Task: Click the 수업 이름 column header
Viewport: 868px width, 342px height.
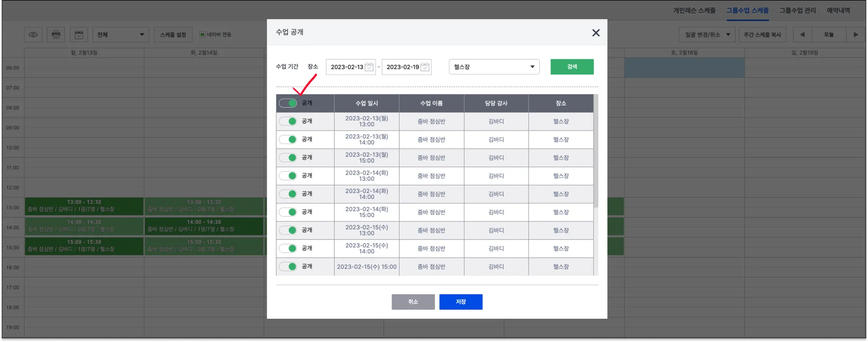Action: click(x=431, y=103)
